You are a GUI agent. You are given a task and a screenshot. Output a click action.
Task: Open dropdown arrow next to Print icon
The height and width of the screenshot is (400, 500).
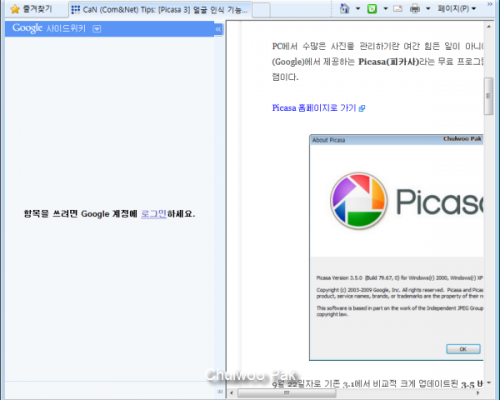[428, 9]
